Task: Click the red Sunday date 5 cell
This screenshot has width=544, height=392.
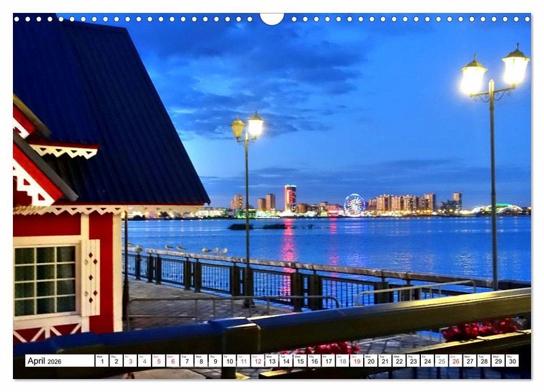Action: click(158, 361)
